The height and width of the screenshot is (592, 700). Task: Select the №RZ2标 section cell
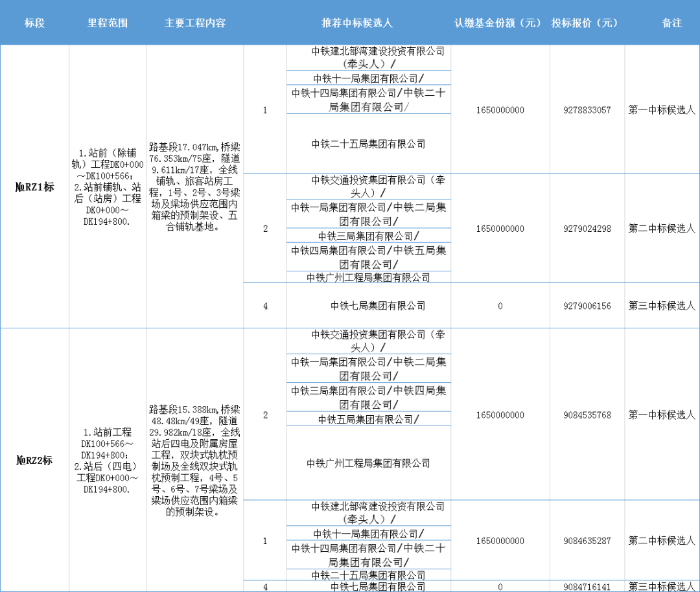(x=34, y=460)
